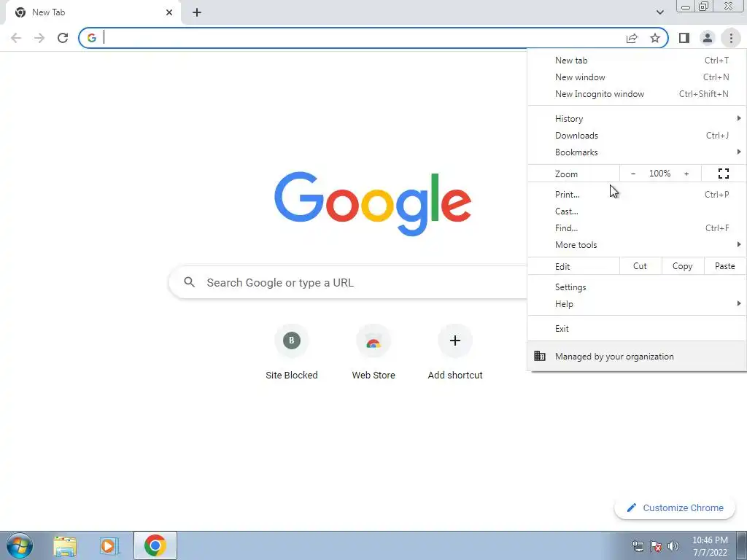
Task: Click Managed by your organization
Action: pyautogui.click(x=637, y=356)
